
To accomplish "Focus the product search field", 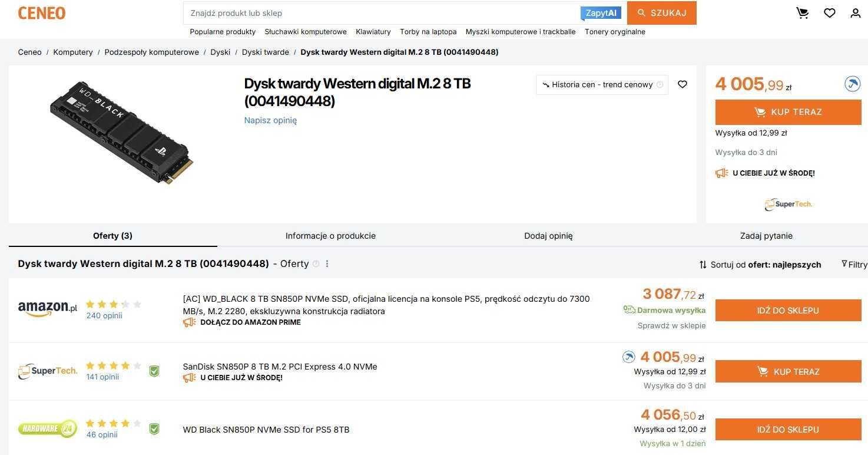I will [x=382, y=13].
